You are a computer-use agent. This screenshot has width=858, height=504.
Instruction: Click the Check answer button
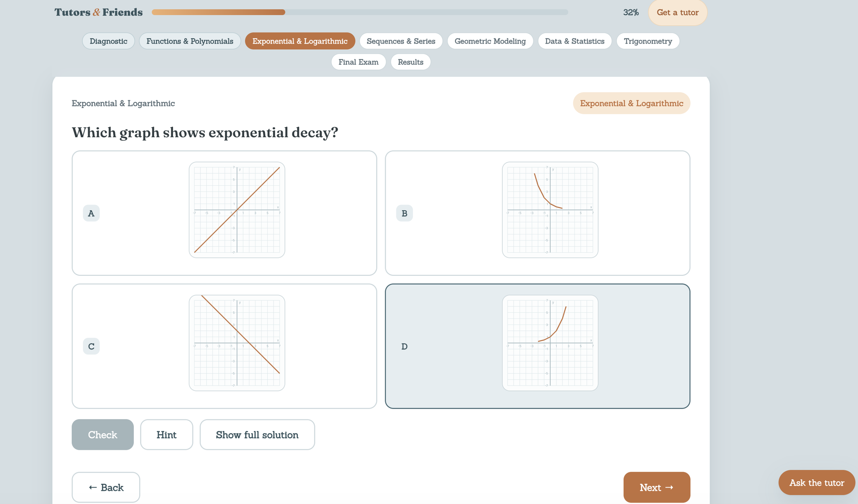tap(103, 435)
